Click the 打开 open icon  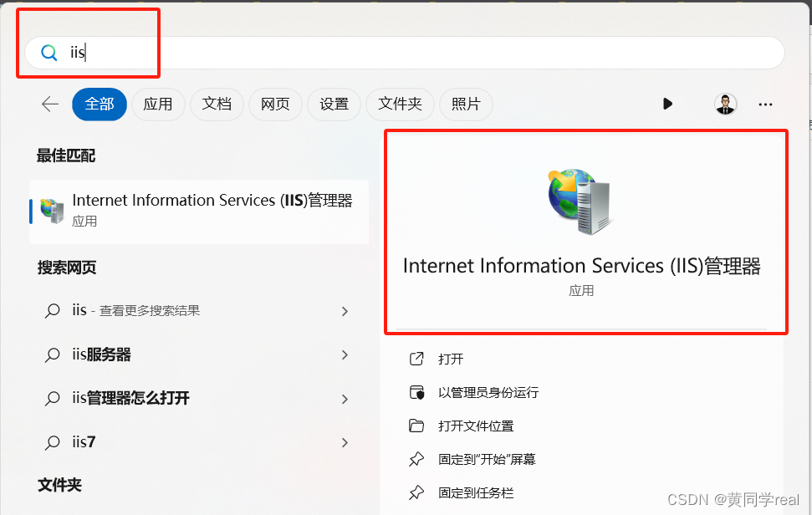416,358
